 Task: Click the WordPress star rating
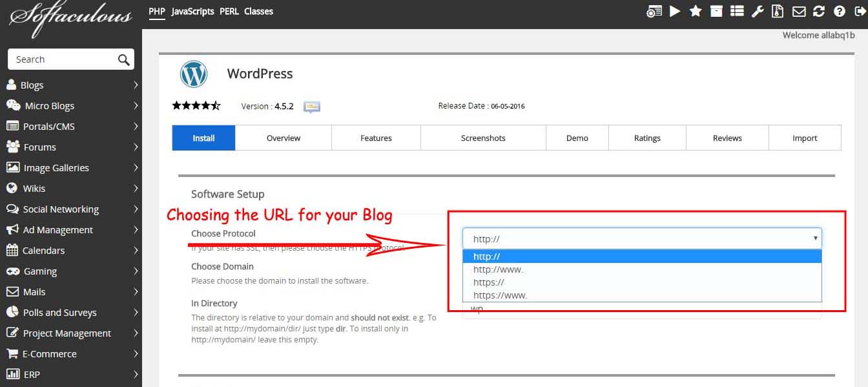(196, 106)
